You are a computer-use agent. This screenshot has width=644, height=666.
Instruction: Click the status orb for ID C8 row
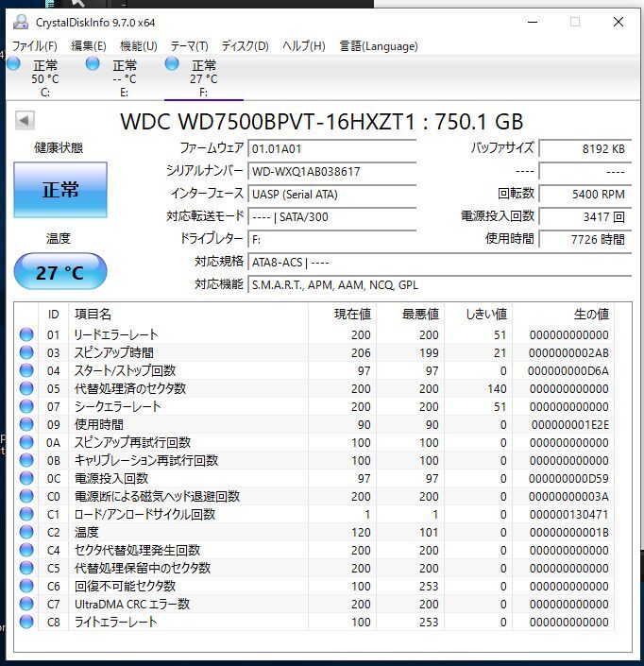pos(26,622)
